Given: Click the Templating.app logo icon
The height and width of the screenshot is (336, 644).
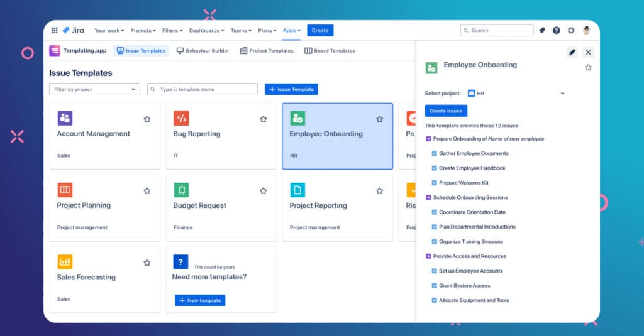Looking at the screenshot, I should (55, 50).
